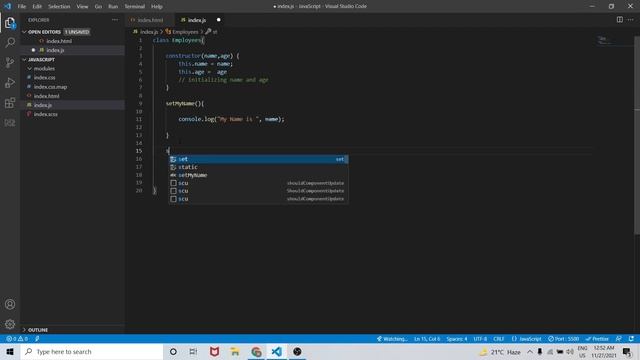Open Task View on the taskbar
The height and width of the screenshot is (360, 640).
click(193, 351)
